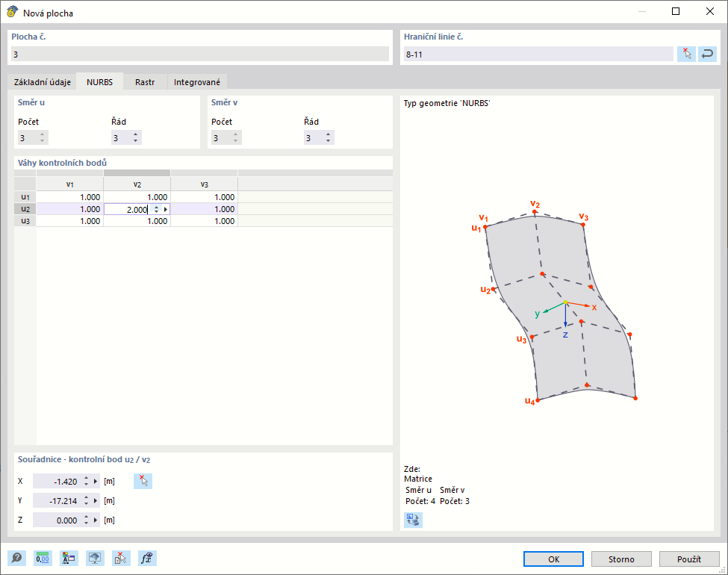Click the select boundary lines graphically icon

click(x=686, y=54)
